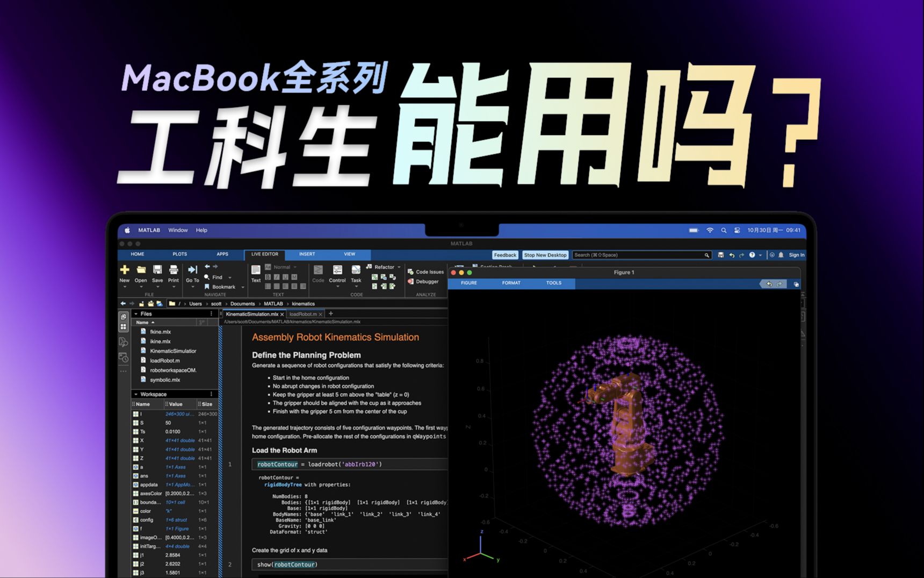Switch to the HOME ribbon tab
The image size is (924, 578).
point(138,254)
